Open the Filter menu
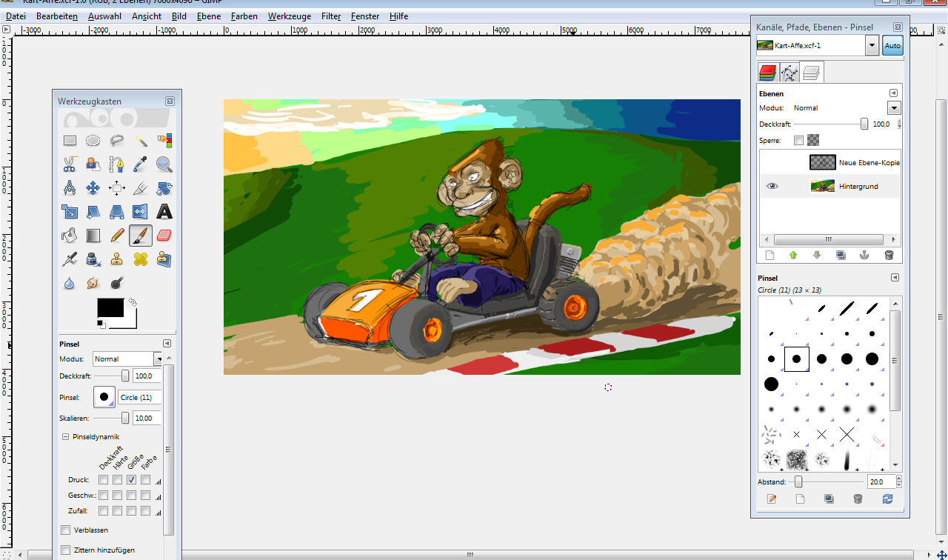948x560 pixels. [331, 16]
